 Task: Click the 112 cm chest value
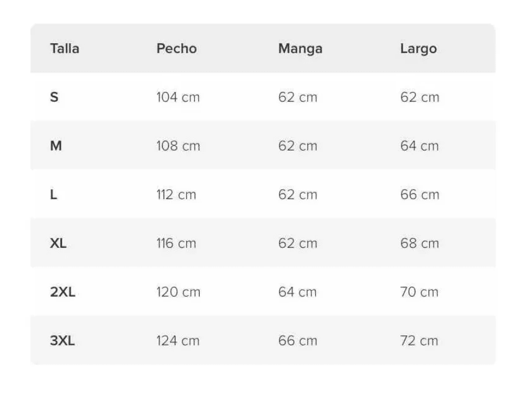(176, 195)
